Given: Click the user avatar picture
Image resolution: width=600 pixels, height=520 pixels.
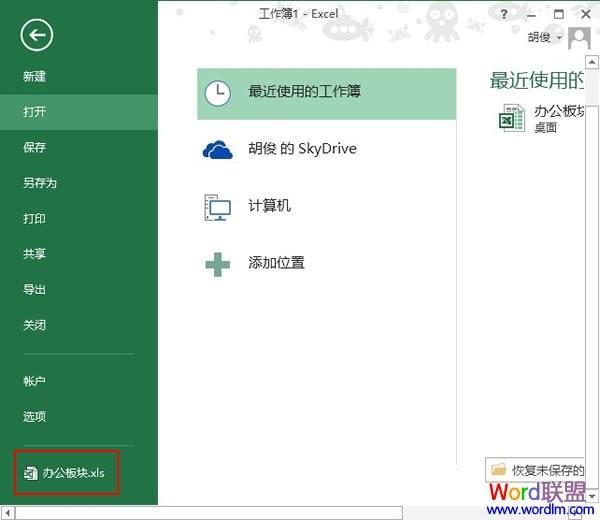Looking at the screenshot, I should [x=579, y=38].
